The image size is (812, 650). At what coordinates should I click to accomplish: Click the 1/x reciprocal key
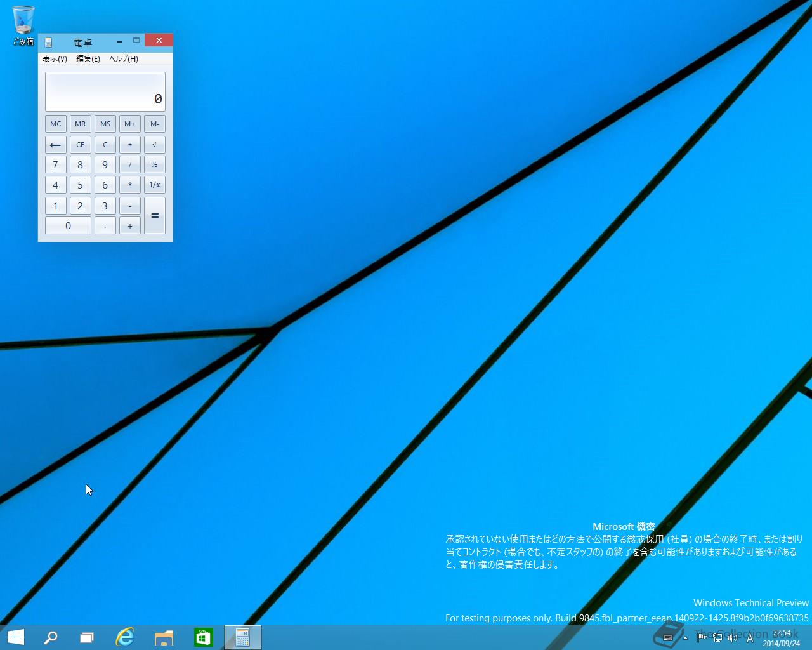pos(155,185)
